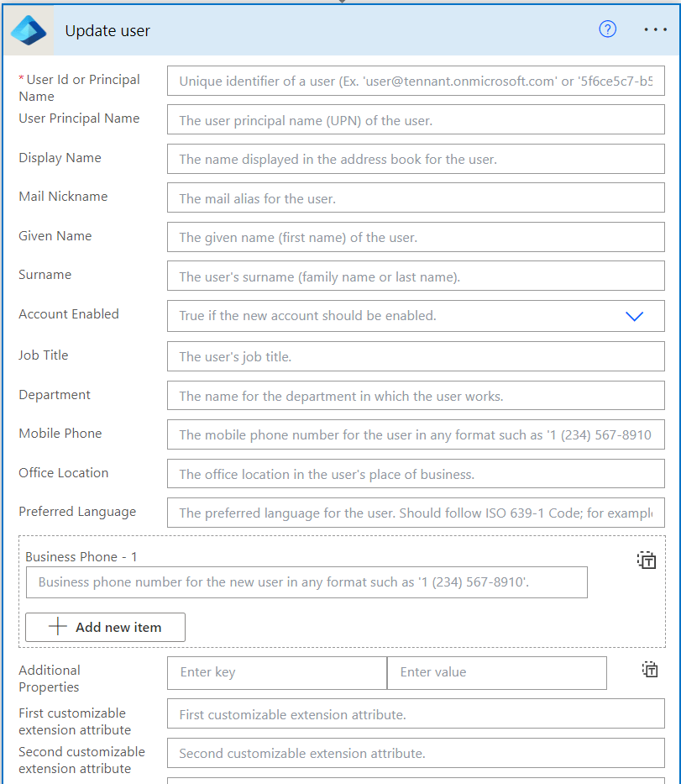Click the Surname text field

[416, 276]
